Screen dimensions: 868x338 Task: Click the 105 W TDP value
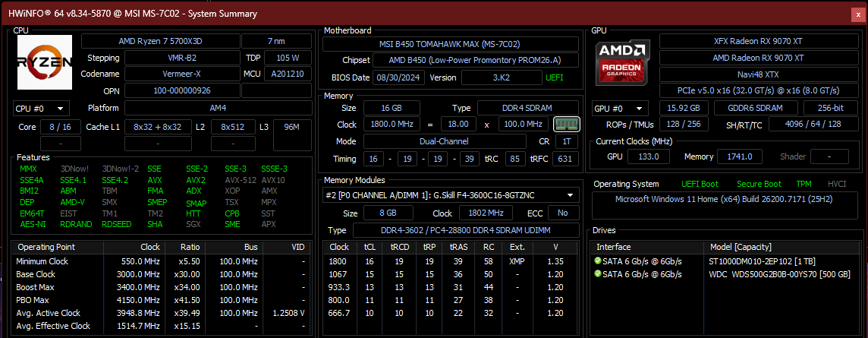[x=288, y=58]
